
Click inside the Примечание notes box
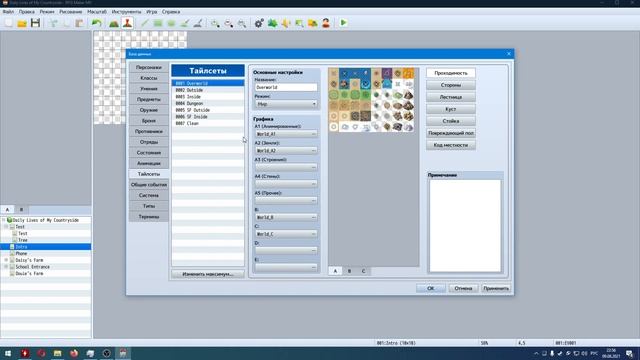point(465,226)
